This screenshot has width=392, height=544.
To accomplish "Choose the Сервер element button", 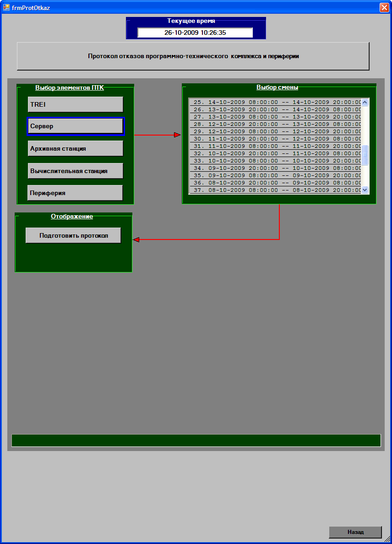I will [x=75, y=126].
